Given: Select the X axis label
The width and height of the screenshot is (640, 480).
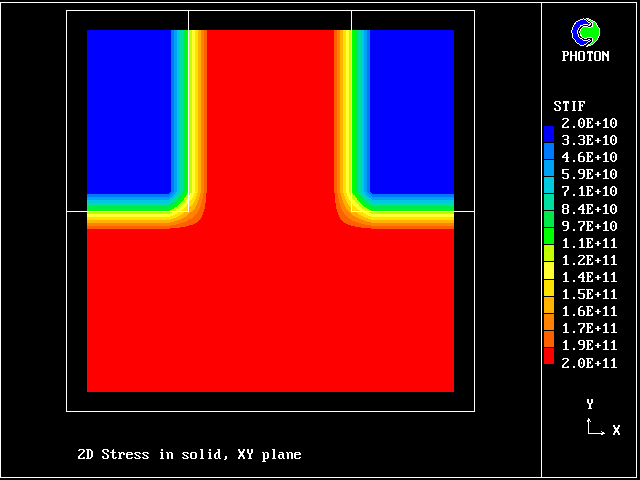Looking at the screenshot, I should pyautogui.click(x=616, y=430).
